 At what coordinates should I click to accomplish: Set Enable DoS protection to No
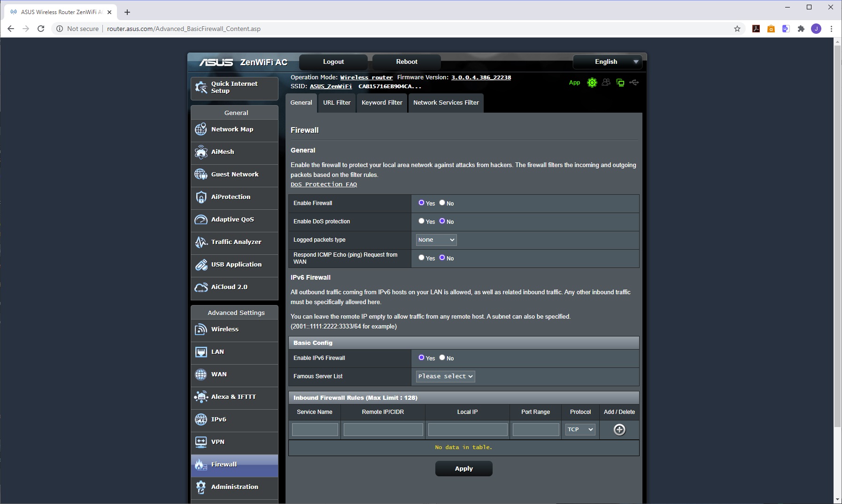tap(442, 221)
